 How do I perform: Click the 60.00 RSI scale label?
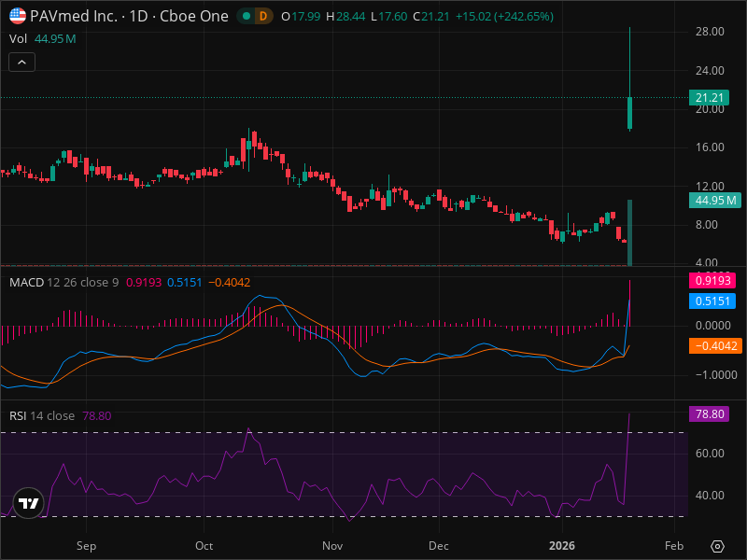click(710, 454)
